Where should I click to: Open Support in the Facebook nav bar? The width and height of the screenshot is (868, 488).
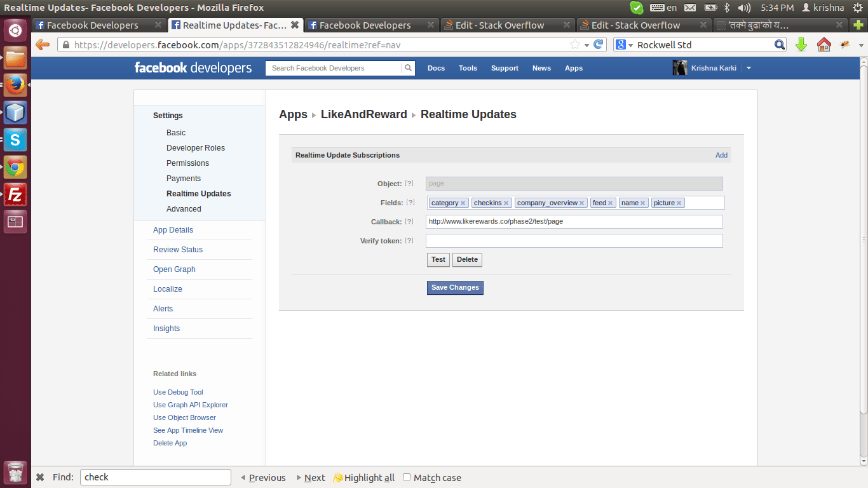(x=505, y=68)
